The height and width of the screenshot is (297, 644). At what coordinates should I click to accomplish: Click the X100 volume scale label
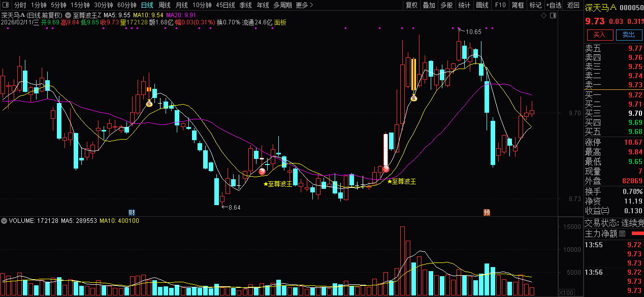coord(566,293)
